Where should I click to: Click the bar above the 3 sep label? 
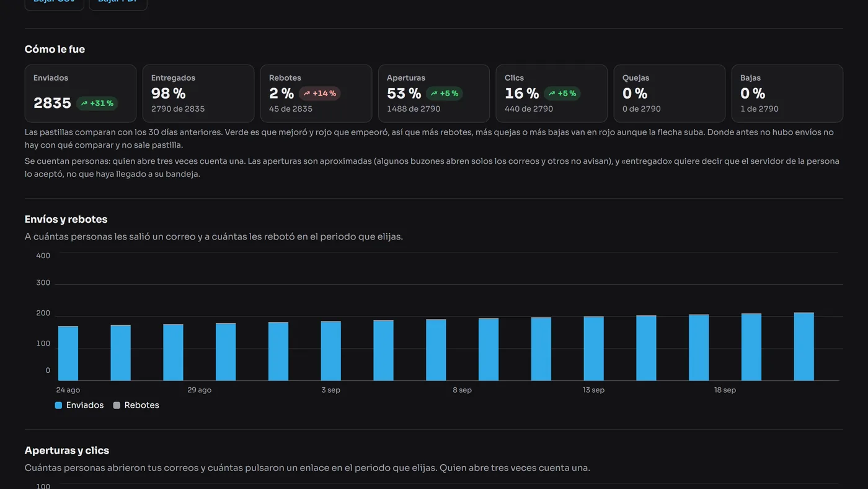point(331,351)
